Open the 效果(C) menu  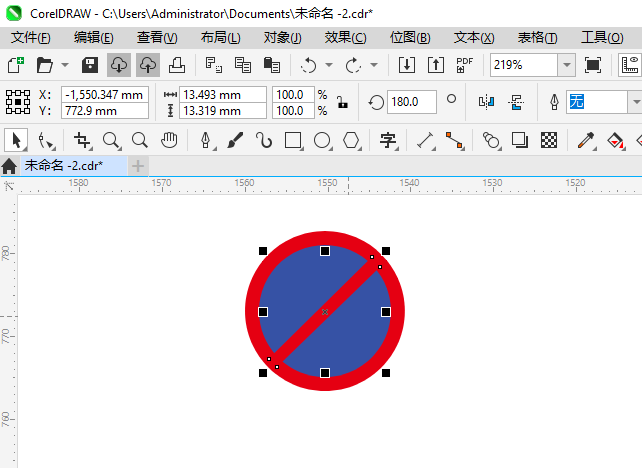click(346, 38)
